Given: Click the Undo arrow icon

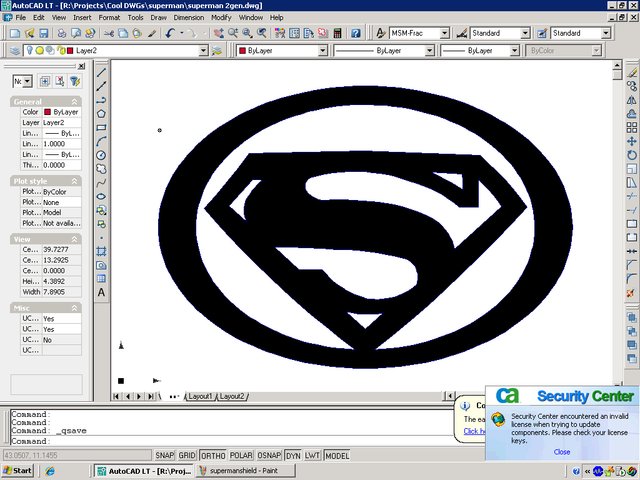Looking at the screenshot, I should [171, 33].
